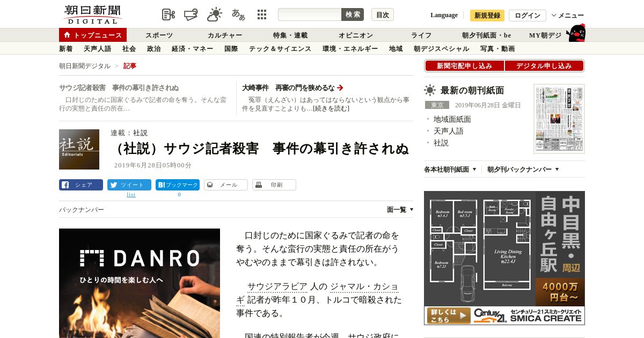Click 詳しくはこちら on Century 21 ad
This screenshot has height=338, width=644.
coord(448,315)
